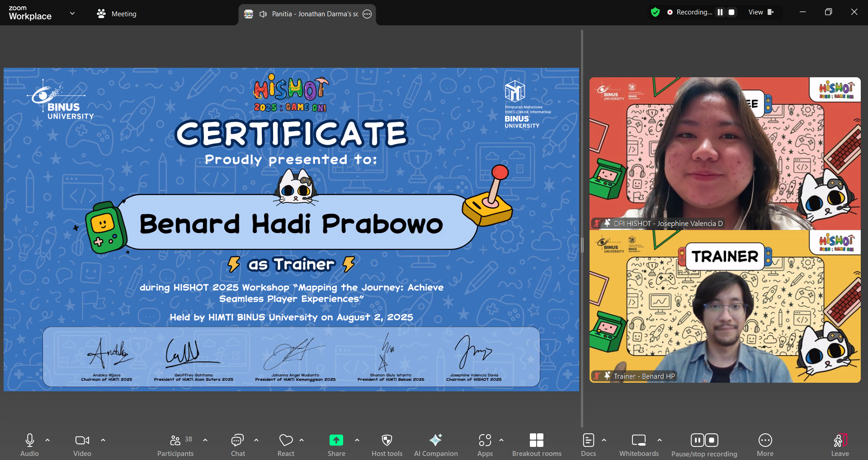The image size is (868, 460).
Task: Select Trainer - Benard HP video tile
Action: point(725,306)
